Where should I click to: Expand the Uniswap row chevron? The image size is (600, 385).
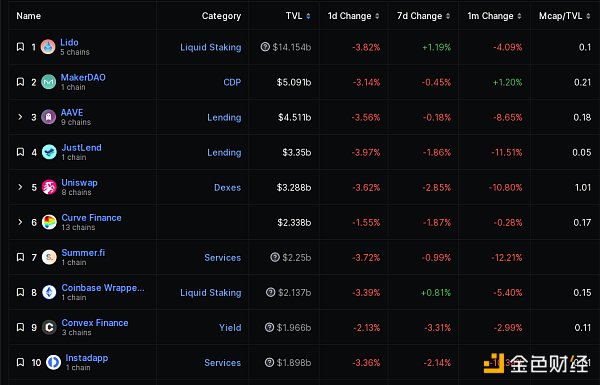pos(20,187)
